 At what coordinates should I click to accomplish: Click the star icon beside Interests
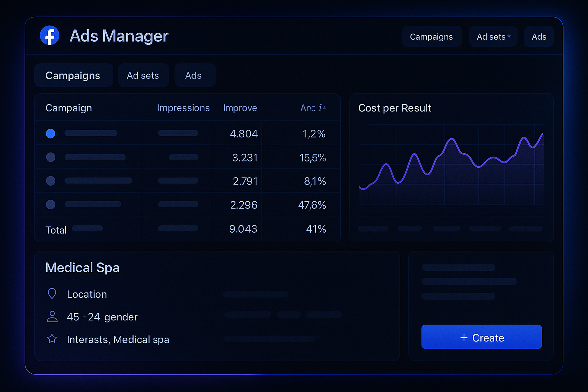click(x=52, y=339)
